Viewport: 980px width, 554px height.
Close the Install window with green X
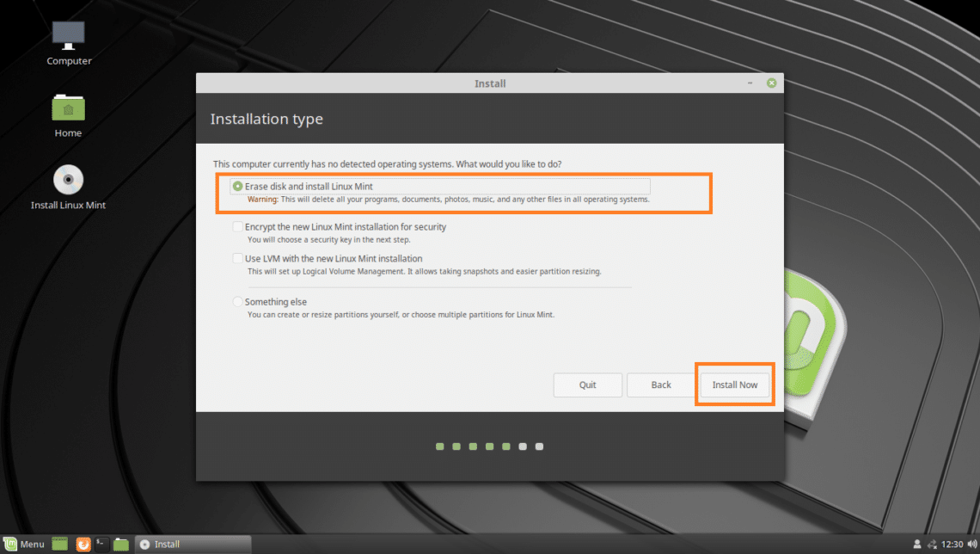pyautogui.click(x=772, y=83)
